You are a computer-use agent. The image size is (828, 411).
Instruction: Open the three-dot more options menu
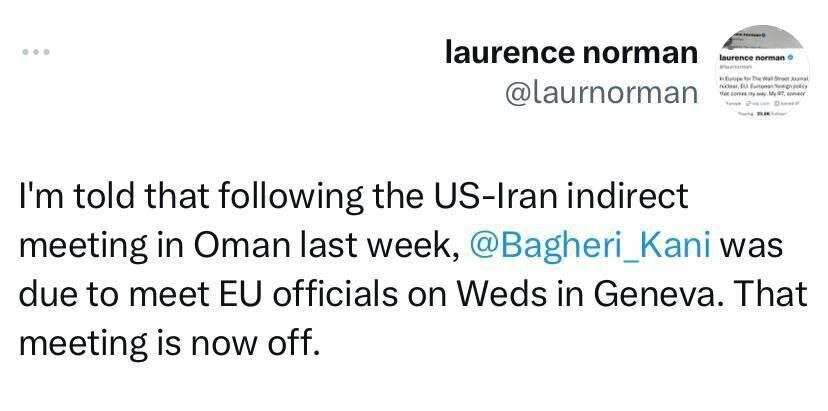coord(36,52)
